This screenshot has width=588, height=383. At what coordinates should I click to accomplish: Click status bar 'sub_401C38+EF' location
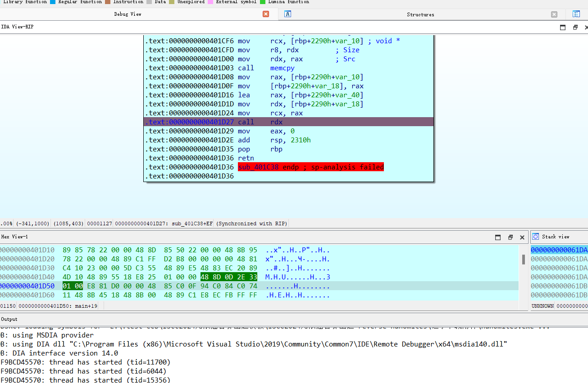click(x=192, y=223)
